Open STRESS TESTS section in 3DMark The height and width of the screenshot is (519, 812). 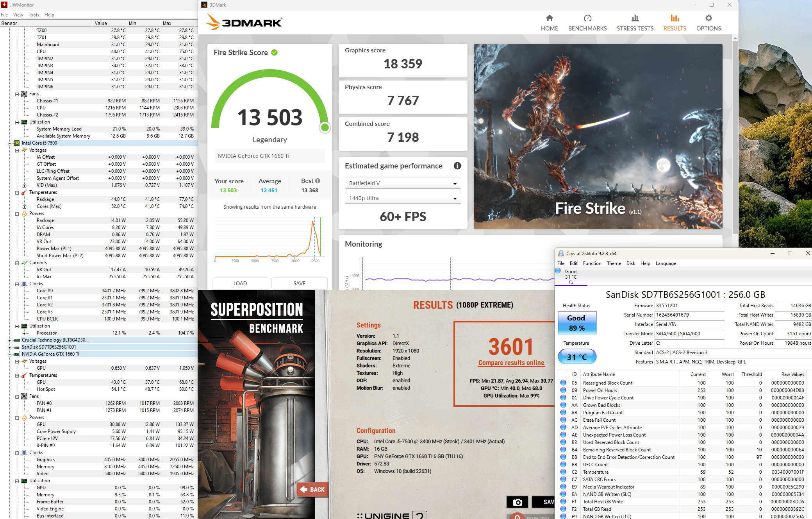635,23
